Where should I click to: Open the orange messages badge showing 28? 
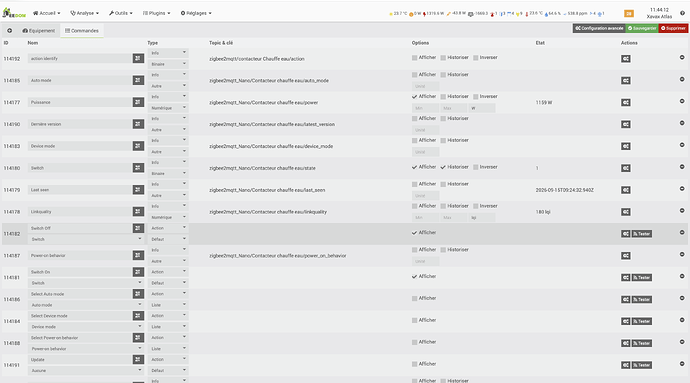pyautogui.click(x=629, y=14)
